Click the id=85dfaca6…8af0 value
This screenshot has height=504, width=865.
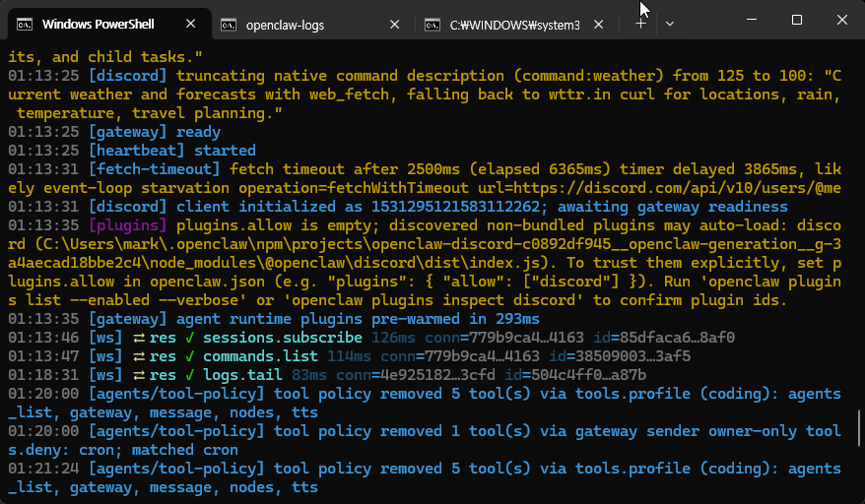(x=664, y=338)
